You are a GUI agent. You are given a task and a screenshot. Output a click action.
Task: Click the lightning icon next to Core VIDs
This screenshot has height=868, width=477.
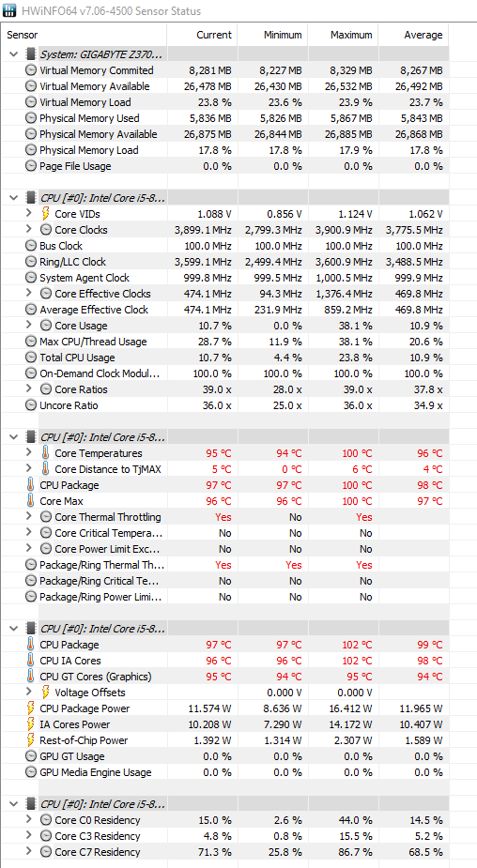point(45,214)
